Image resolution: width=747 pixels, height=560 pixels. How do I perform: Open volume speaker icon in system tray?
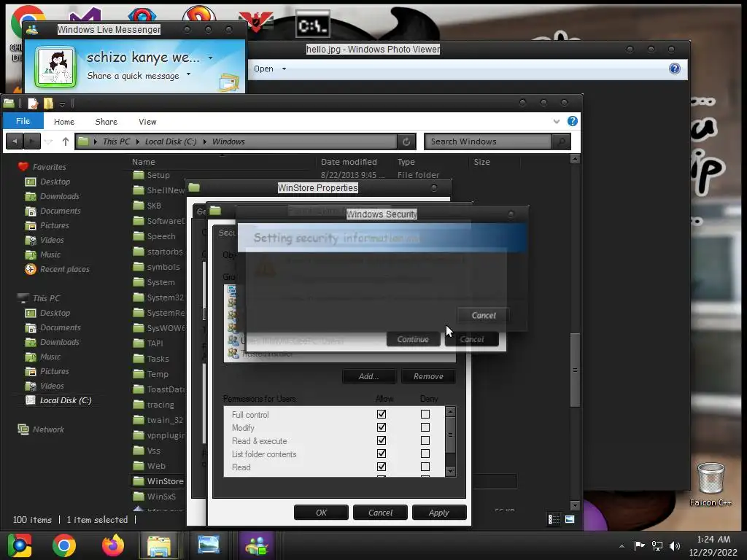pyautogui.click(x=675, y=545)
